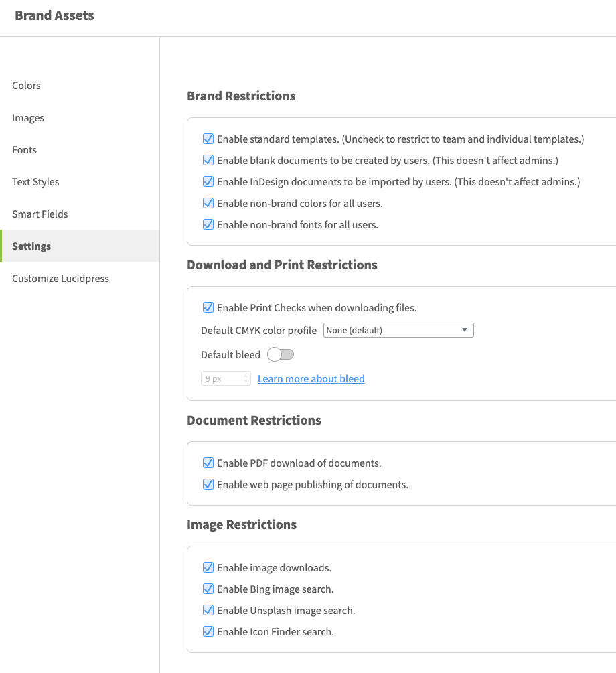The image size is (616, 673).
Task: Switch to Smart Fields section
Action: 80,214
